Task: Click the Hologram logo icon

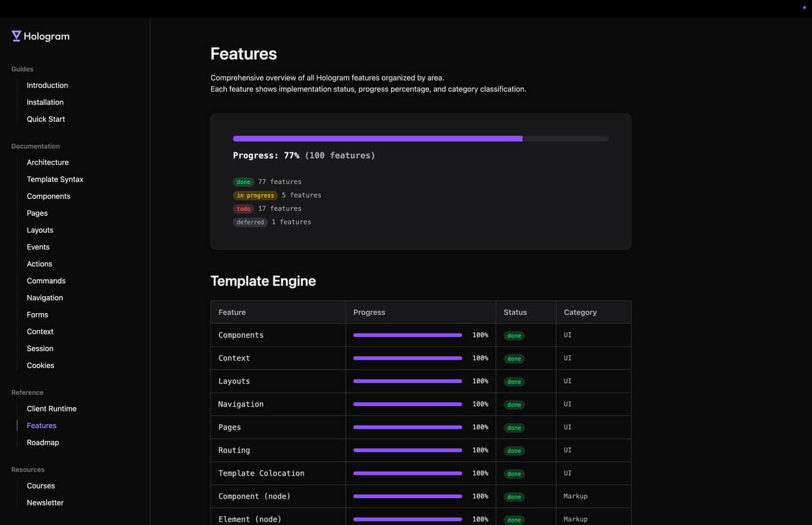Action: (16, 37)
